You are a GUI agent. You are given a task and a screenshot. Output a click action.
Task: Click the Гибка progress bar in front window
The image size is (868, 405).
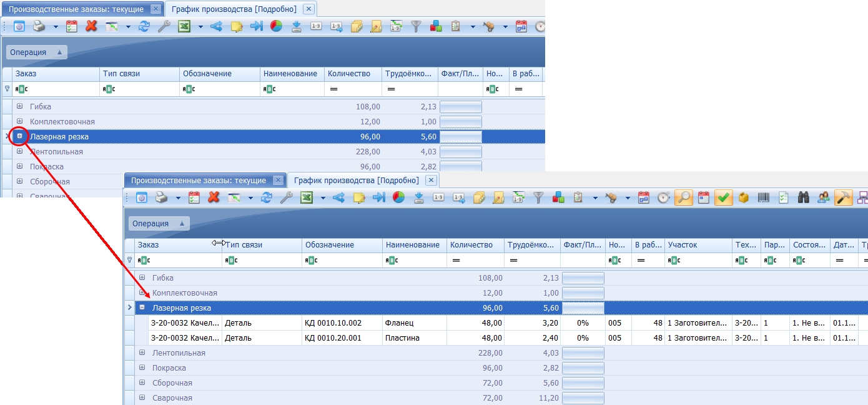583,278
